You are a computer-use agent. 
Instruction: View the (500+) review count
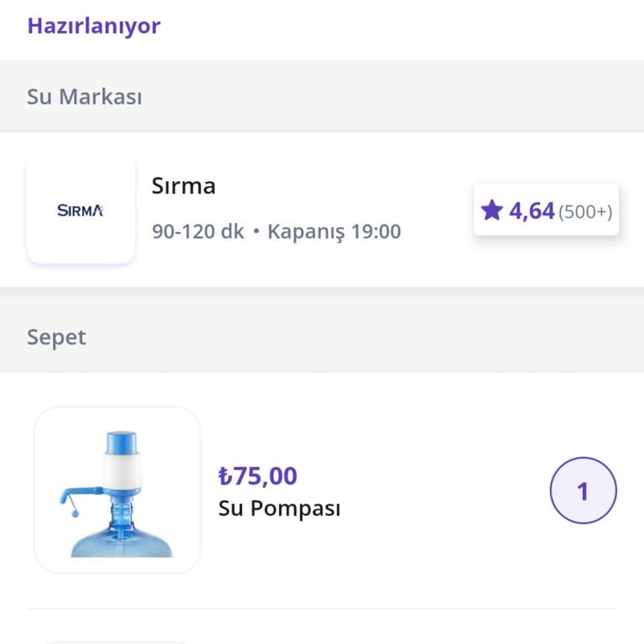585,211
